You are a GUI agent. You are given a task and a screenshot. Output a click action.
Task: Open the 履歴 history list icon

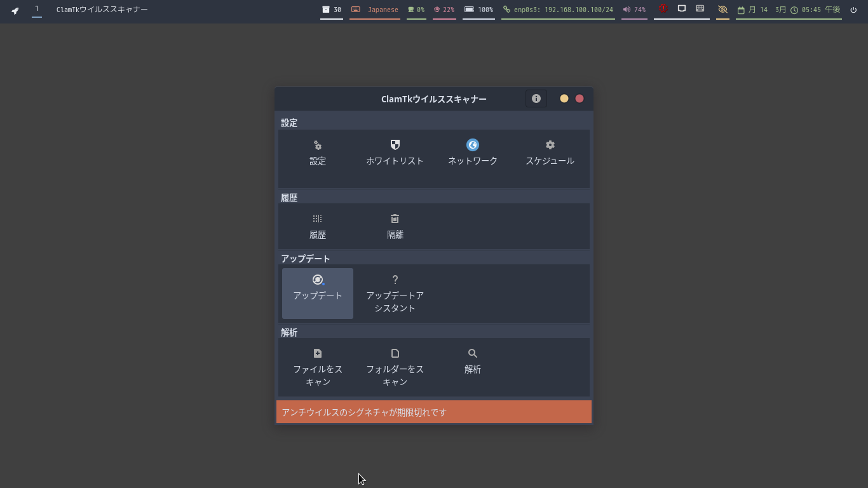(318, 219)
